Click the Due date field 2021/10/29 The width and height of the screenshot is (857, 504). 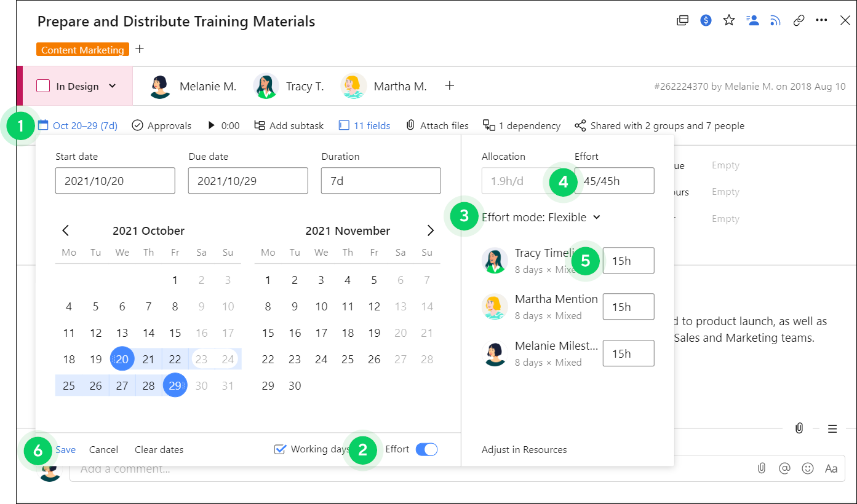point(248,181)
